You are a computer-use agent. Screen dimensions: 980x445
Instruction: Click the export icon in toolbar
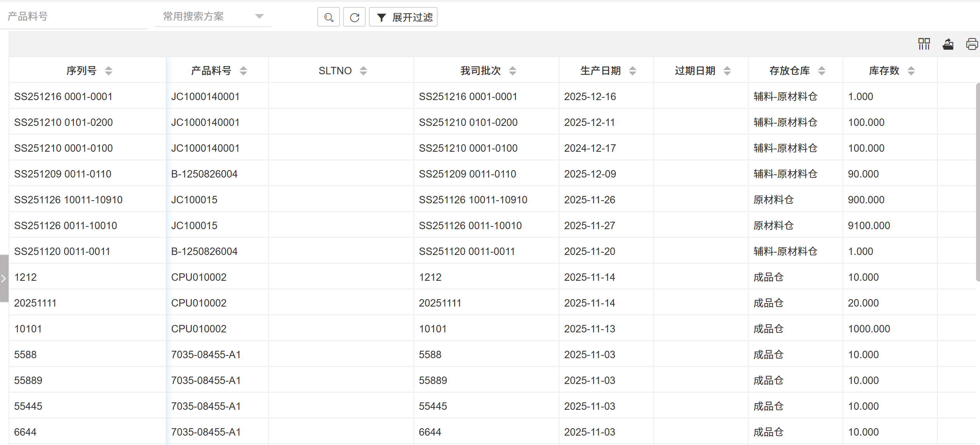click(x=948, y=44)
